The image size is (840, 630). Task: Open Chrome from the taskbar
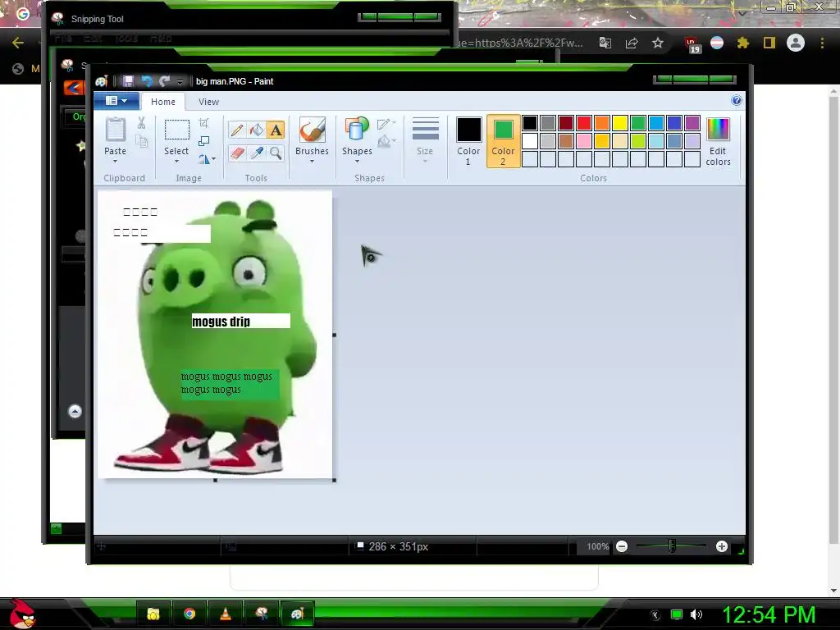click(189, 614)
